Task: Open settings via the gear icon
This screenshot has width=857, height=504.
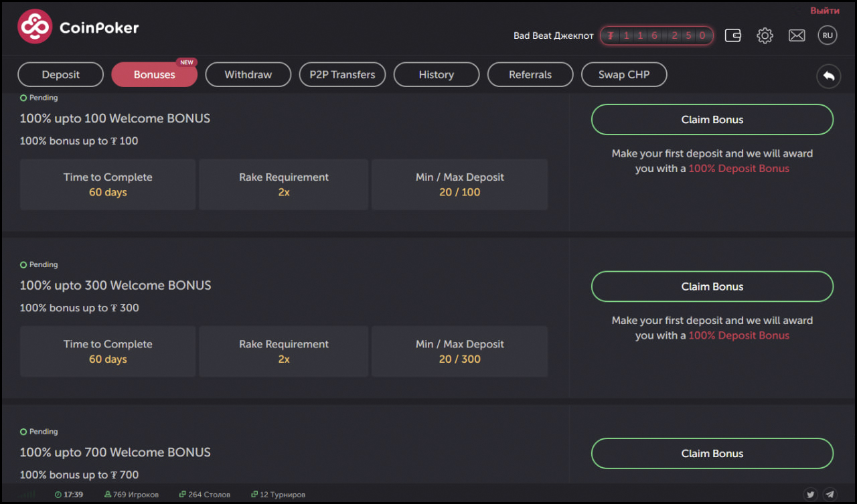Action: tap(765, 35)
